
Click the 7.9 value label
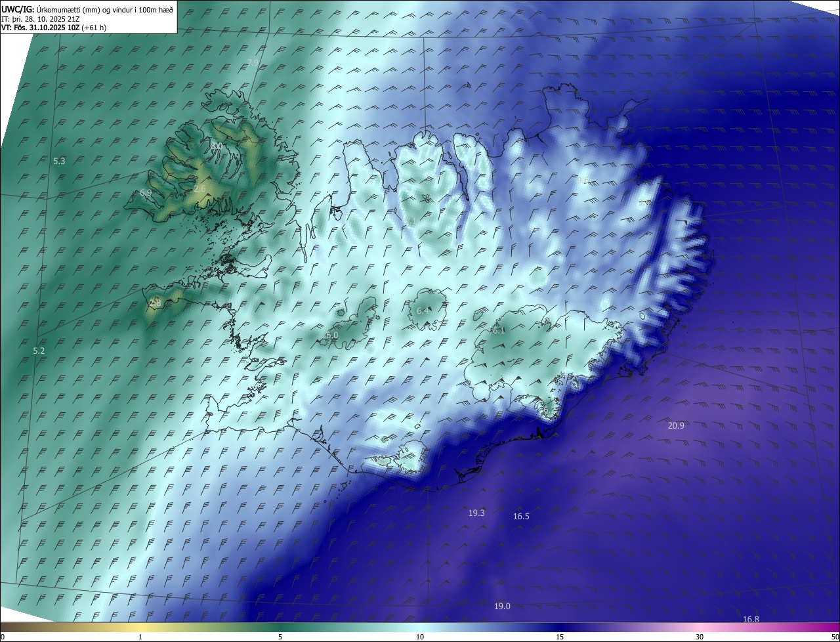tap(253, 63)
